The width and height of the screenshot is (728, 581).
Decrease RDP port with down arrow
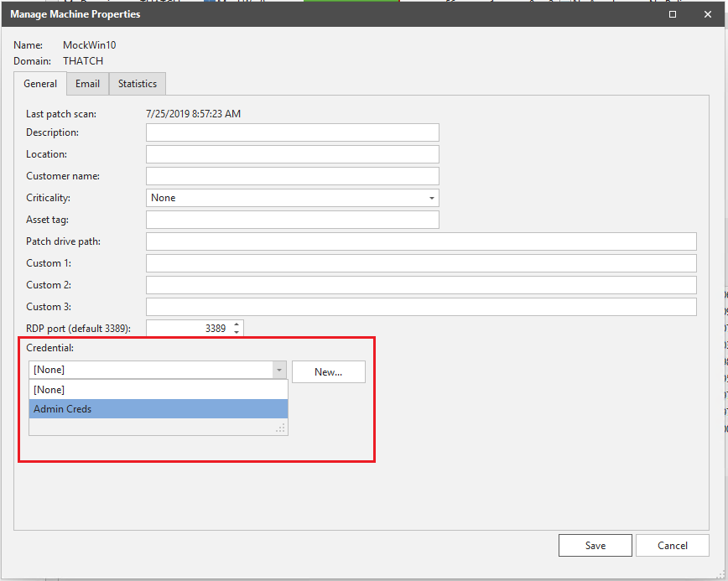pos(237,333)
